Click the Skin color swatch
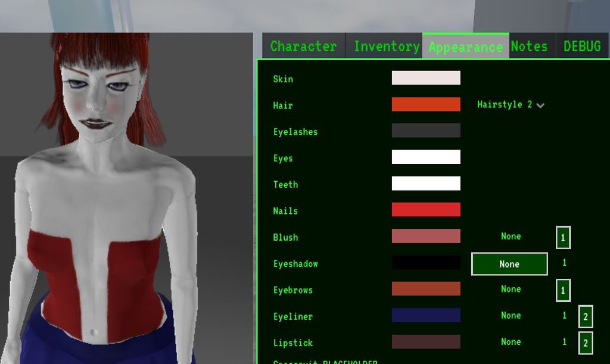Screen dimensions: 610x364 tap(425, 78)
